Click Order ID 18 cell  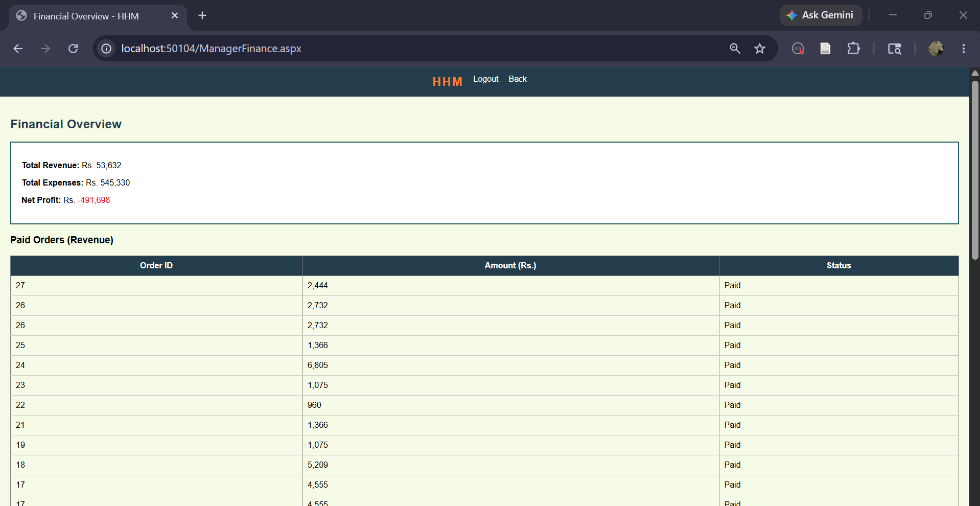tap(156, 465)
